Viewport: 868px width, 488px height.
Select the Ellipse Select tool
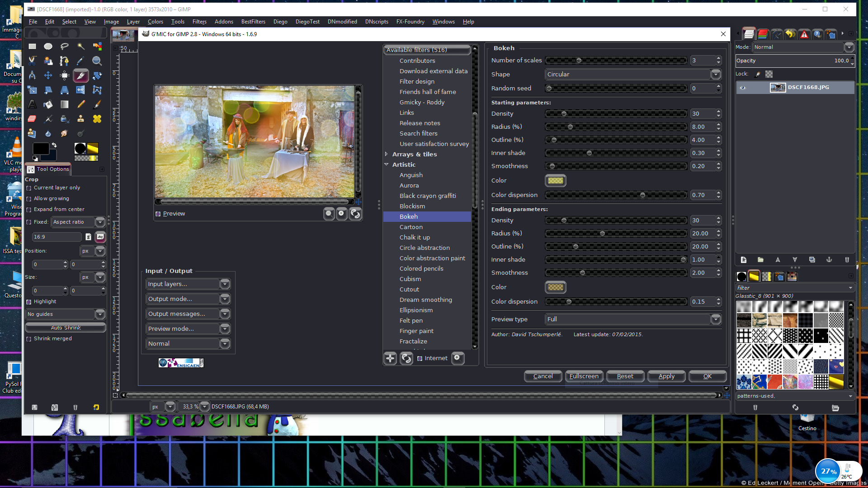(x=48, y=46)
